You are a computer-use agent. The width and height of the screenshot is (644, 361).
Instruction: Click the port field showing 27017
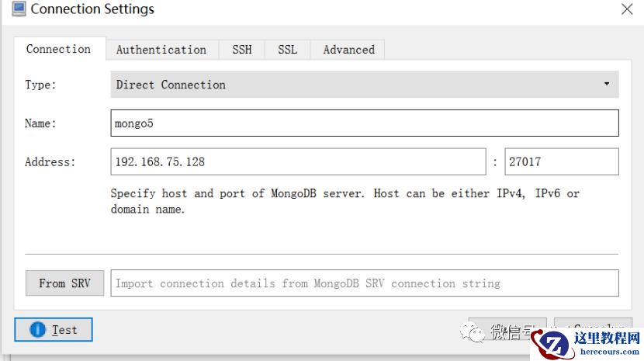pos(561,162)
